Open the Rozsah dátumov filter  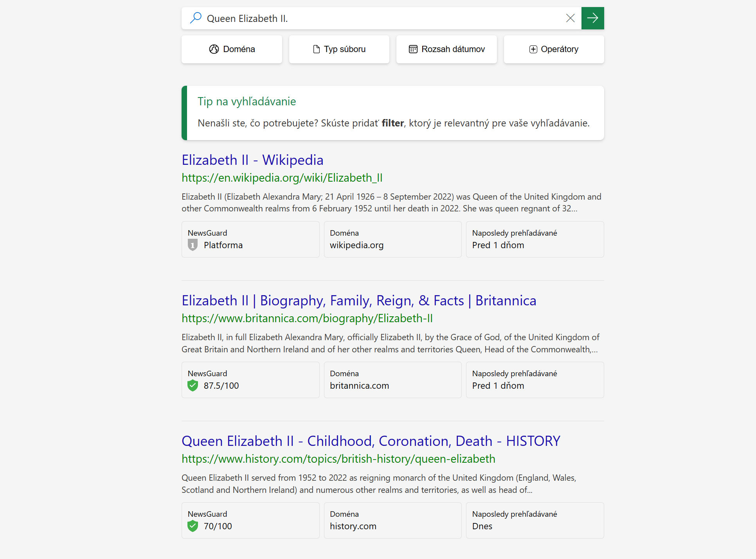point(446,49)
